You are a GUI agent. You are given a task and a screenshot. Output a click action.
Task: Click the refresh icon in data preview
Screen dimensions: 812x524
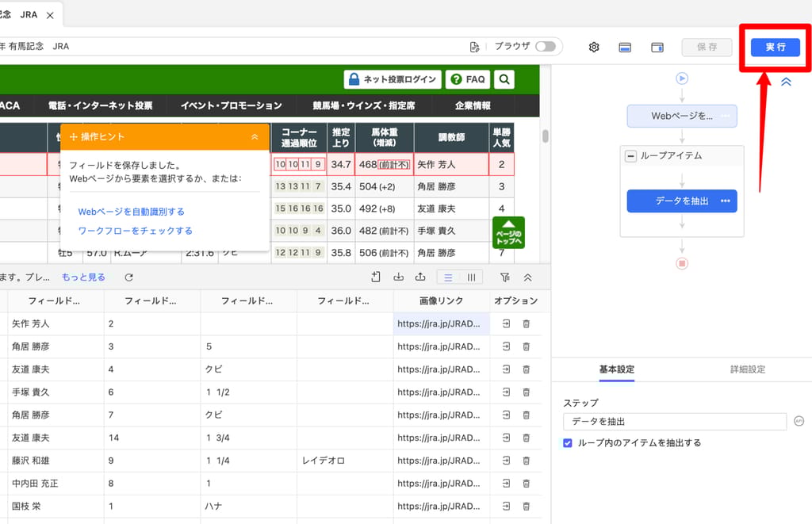(x=129, y=277)
